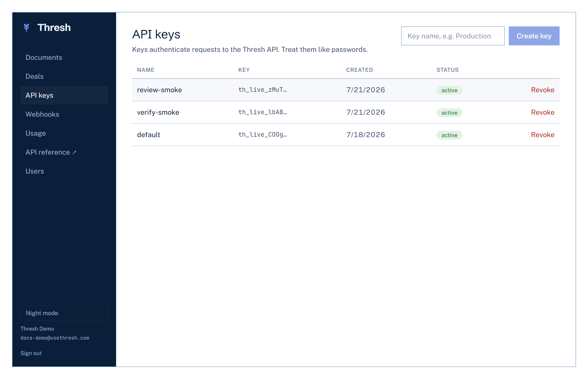
Task: Click the keys description sentence
Action: (x=250, y=49)
